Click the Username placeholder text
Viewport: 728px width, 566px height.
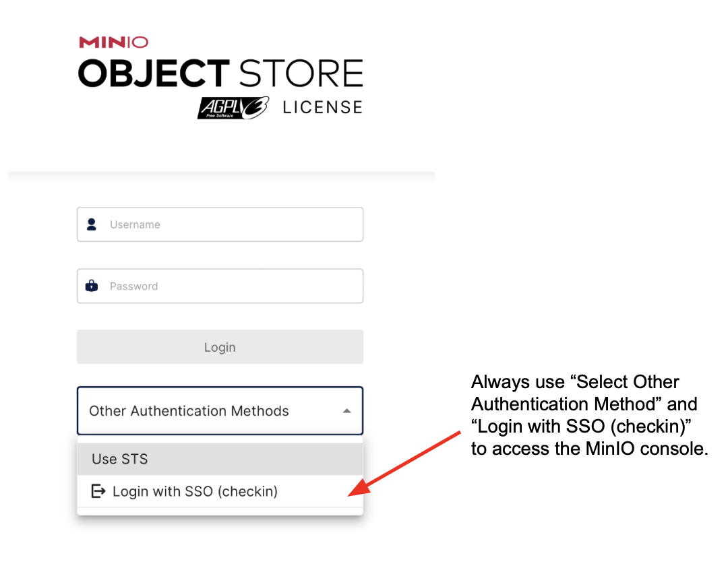(x=135, y=224)
